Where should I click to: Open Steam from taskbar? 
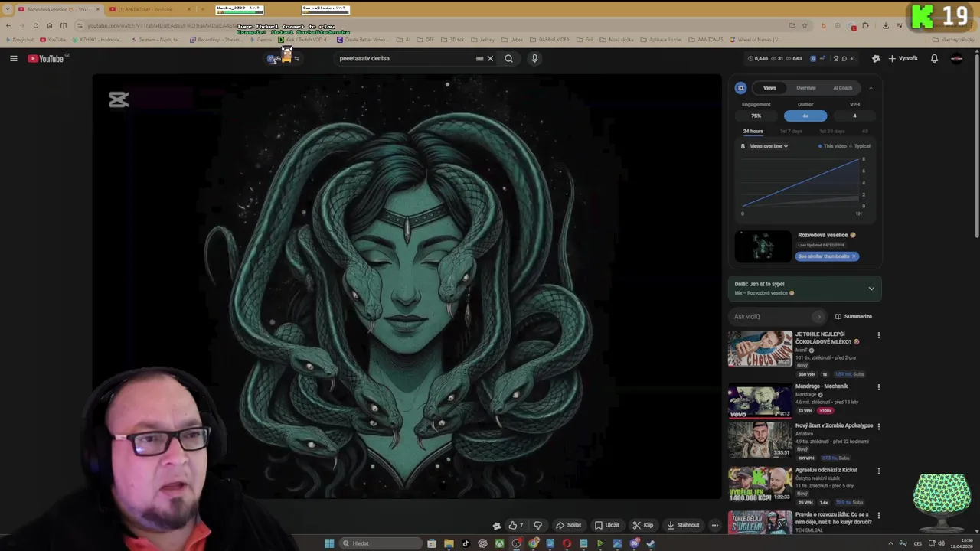click(x=651, y=543)
